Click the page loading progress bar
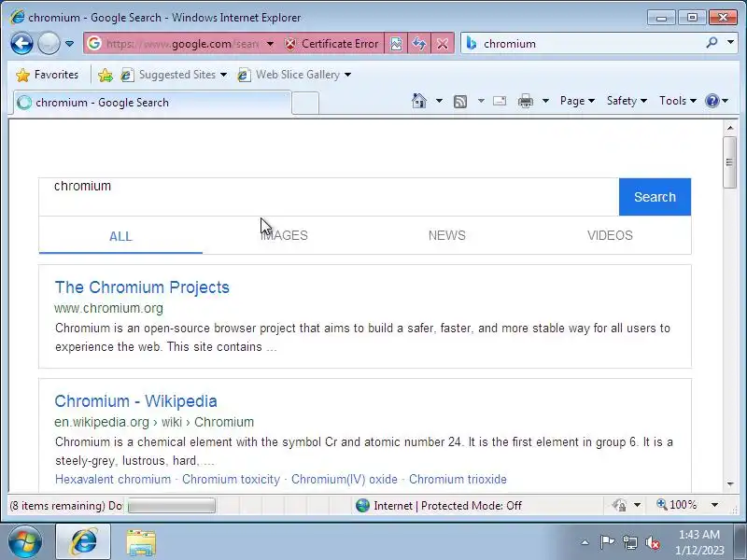The height and width of the screenshot is (560, 747). click(172, 506)
